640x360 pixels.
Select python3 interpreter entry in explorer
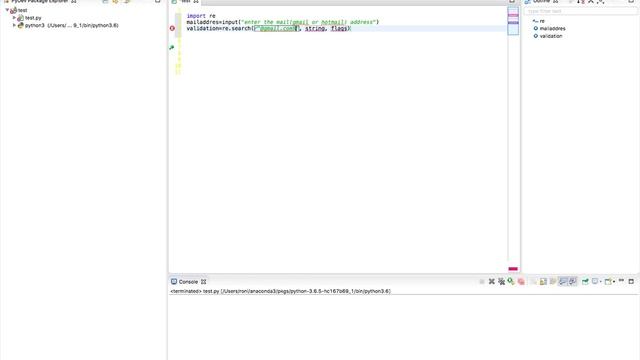point(68,25)
